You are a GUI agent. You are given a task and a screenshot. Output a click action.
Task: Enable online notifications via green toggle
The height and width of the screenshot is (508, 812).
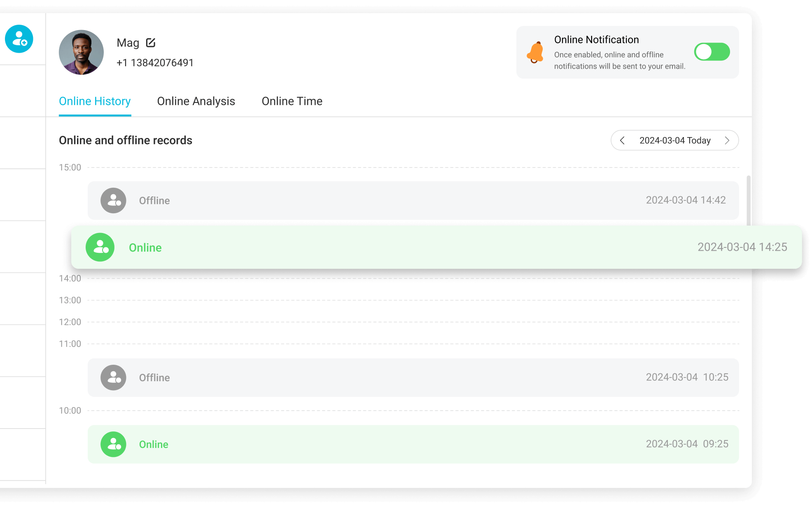click(711, 52)
